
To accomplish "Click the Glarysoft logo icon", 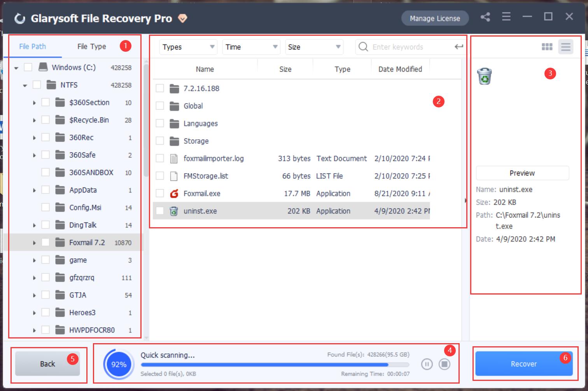I will pos(19,18).
